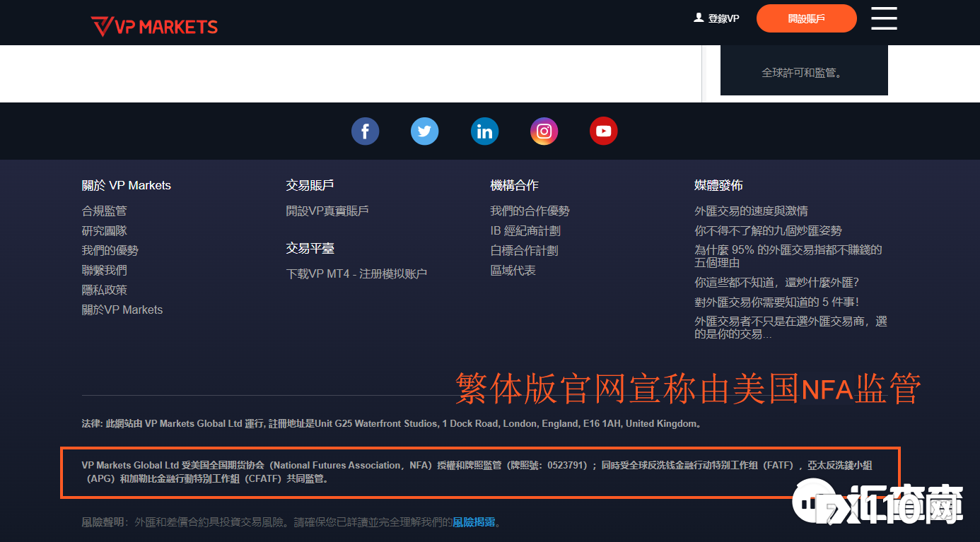Open the 我們的優勢 footer link

pyautogui.click(x=110, y=250)
